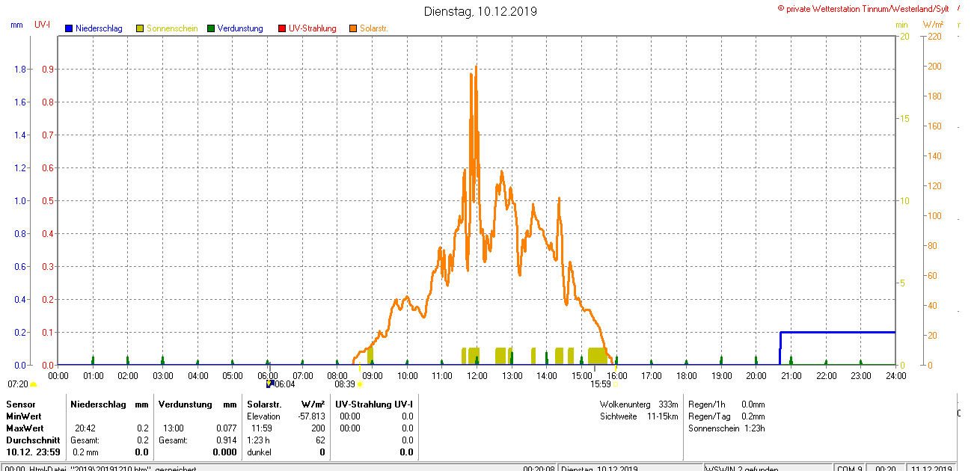The height and width of the screenshot is (471, 980).
Task: Click the sunset time label 15:59
Action: [601, 384]
